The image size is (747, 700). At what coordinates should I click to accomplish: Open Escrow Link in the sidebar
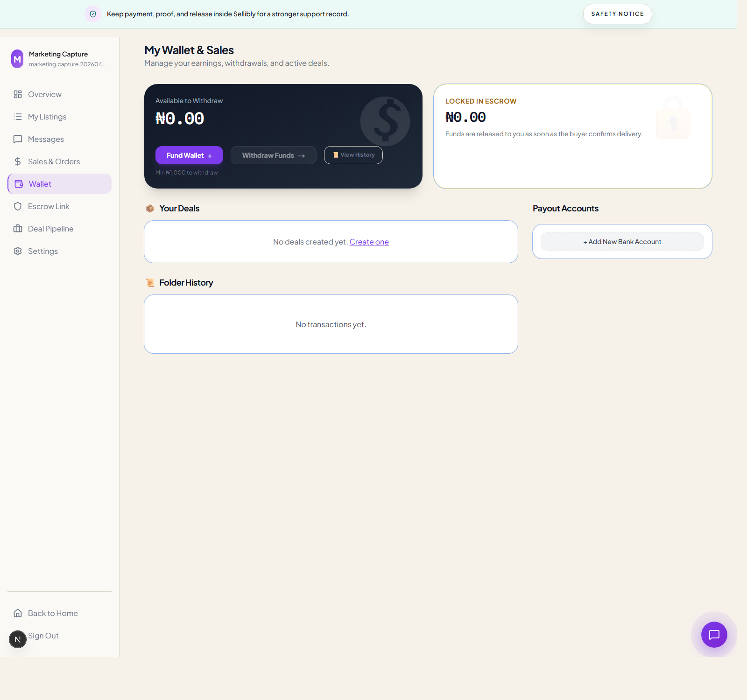coord(59,206)
